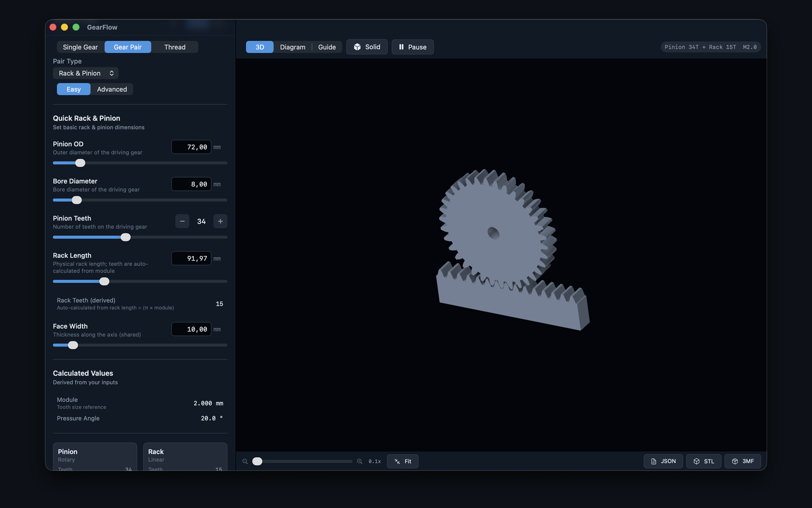Click the Pressure Angle value 20.0°
Viewport: 812px width, 508px height.
[212, 418]
